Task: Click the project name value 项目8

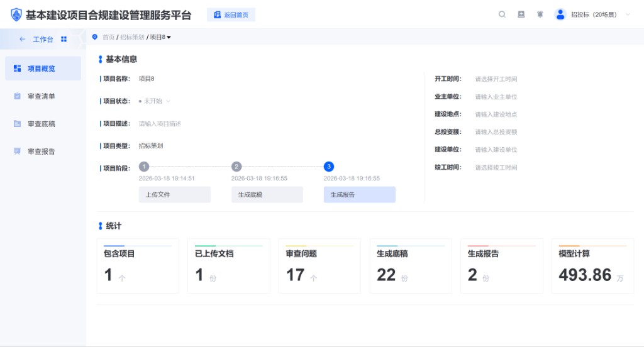Action: (x=147, y=79)
